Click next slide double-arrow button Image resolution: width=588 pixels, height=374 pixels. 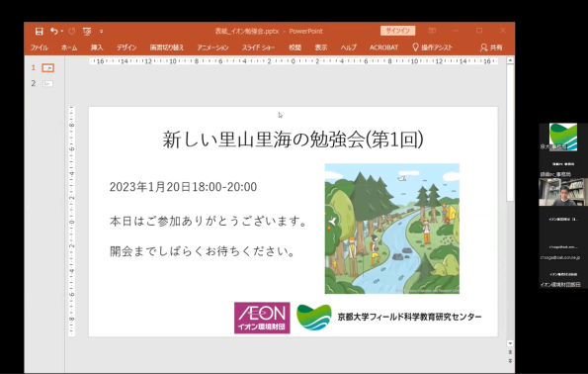(510, 361)
